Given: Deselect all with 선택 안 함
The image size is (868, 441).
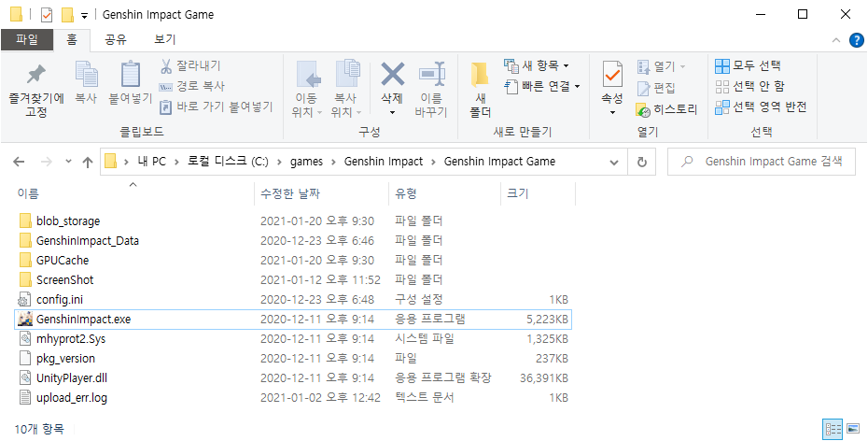Looking at the screenshot, I should pos(749,87).
